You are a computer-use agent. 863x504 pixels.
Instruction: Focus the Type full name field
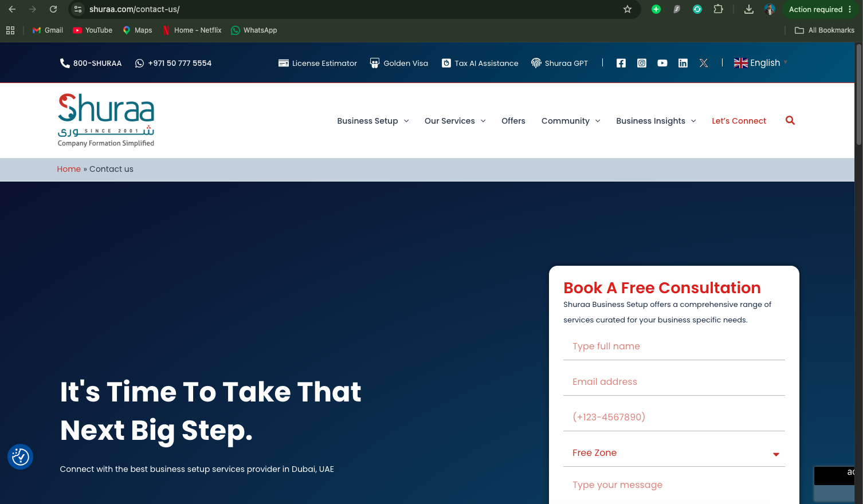click(x=674, y=346)
